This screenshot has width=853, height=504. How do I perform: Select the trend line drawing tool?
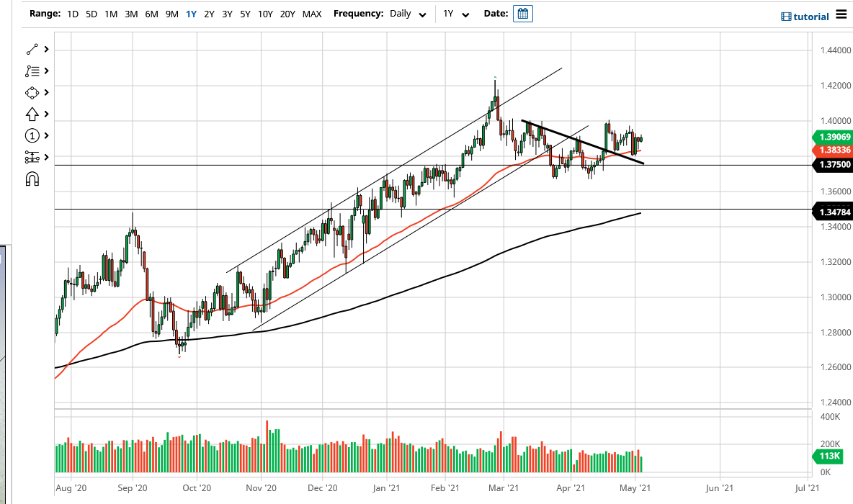(32, 50)
